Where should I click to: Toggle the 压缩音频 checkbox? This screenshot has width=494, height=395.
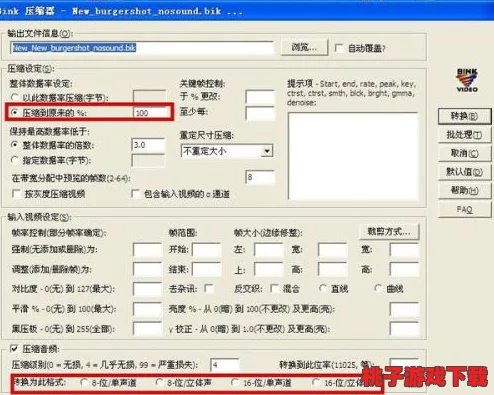[x=14, y=349]
